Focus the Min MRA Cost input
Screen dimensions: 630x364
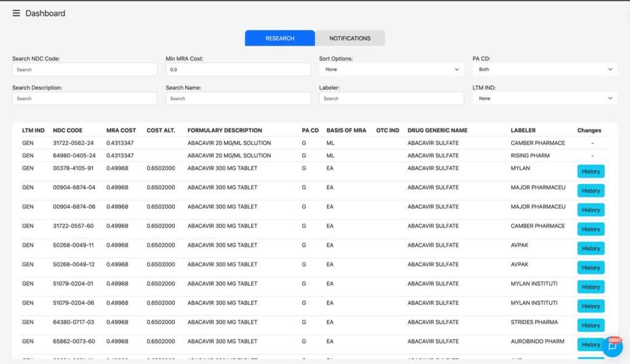[x=238, y=69]
